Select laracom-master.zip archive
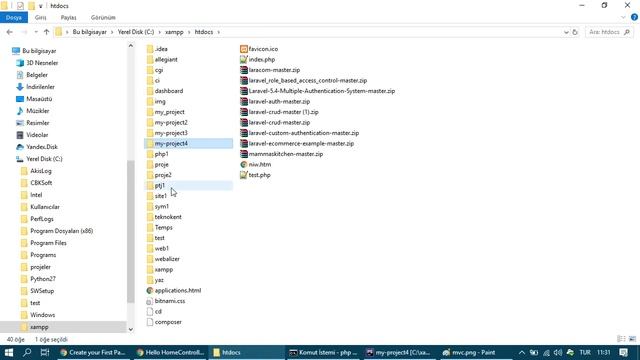Viewport: 640px width, 360px height. (270, 70)
